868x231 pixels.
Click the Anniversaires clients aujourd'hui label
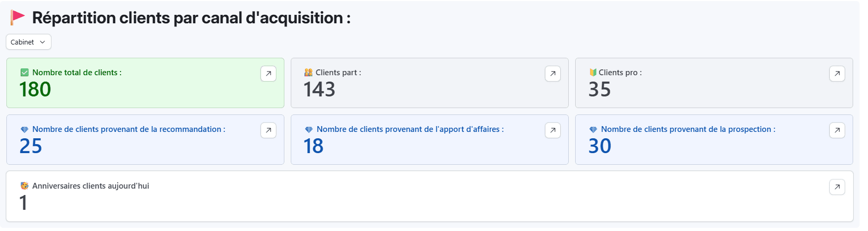pos(91,186)
